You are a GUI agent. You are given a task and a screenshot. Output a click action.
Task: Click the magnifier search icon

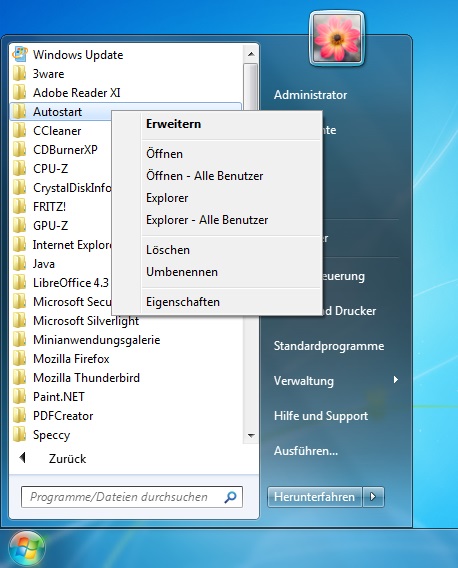230,497
